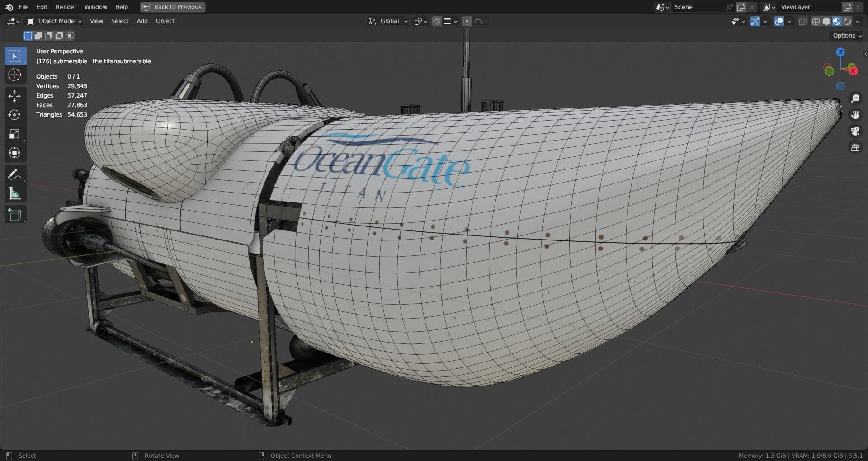This screenshot has height=461, width=868.
Task: Open the object visibility and selectability dropdown
Action: click(x=738, y=21)
